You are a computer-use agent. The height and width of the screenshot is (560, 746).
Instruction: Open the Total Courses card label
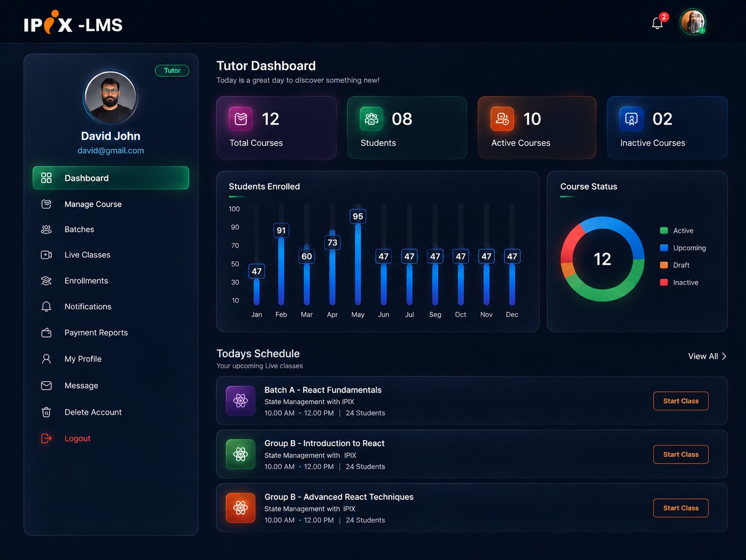tap(256, 143)
